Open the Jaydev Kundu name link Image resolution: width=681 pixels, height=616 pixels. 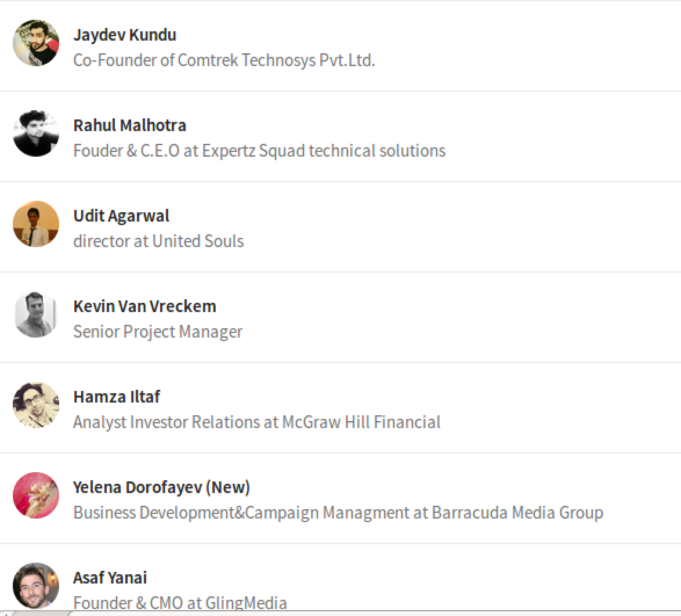125,35
